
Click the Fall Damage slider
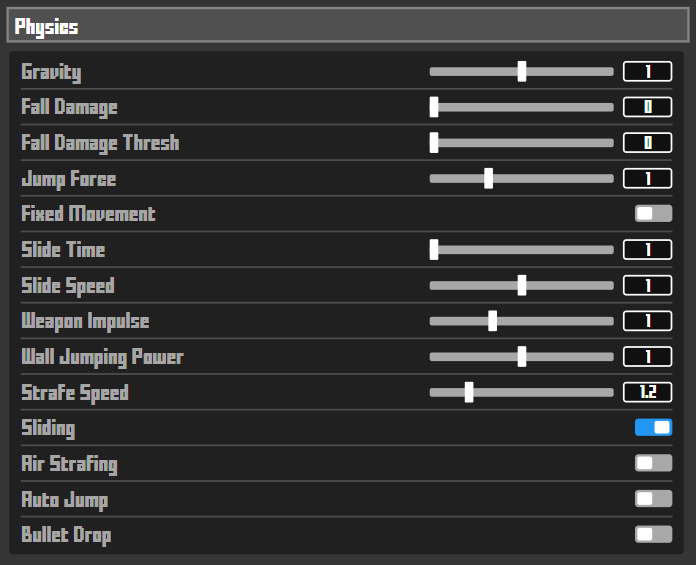click(521, 107)
